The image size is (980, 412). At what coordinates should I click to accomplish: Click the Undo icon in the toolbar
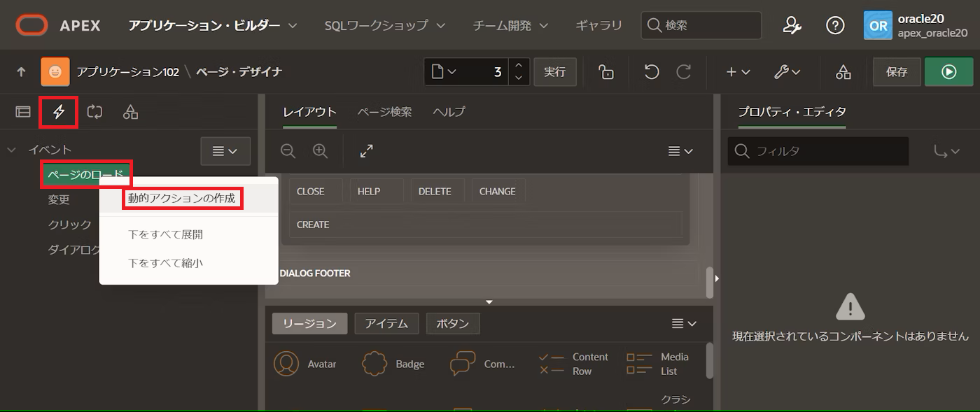coord(650,71)
